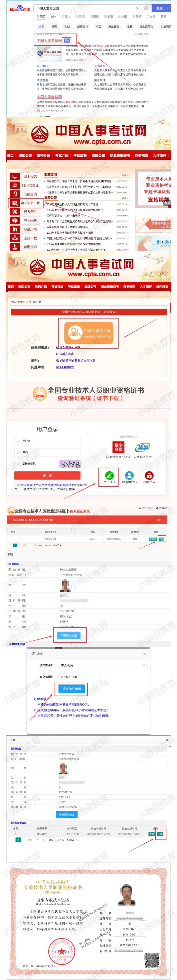Image resolution: width=177 pixels, height=980 pixels.
Task: Click the camera image-search icon in Baidu search box
Action: click(146, 8)
